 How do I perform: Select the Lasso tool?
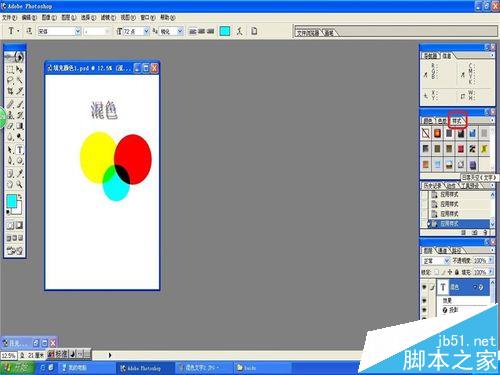click(10, 80)
